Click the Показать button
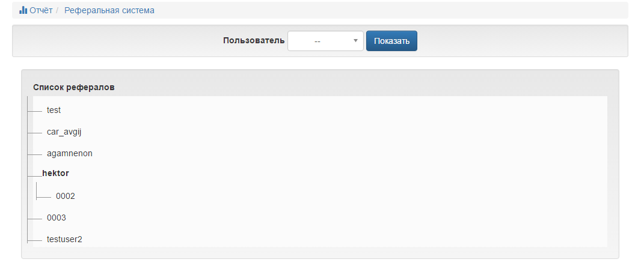The image size is (644, 268). (391, 41)
